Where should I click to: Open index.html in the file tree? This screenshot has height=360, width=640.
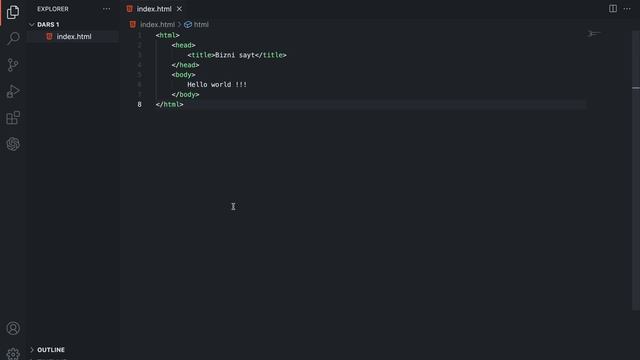click(x=73, y=36)
